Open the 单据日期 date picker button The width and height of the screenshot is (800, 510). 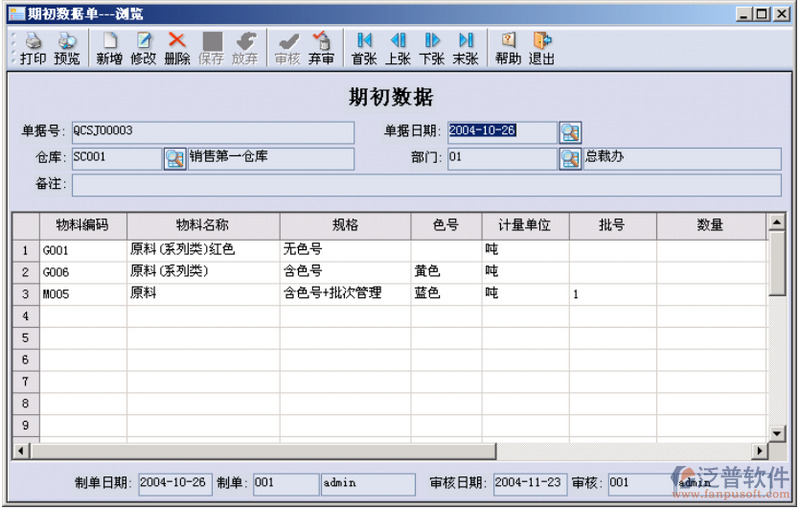point(570,132)
